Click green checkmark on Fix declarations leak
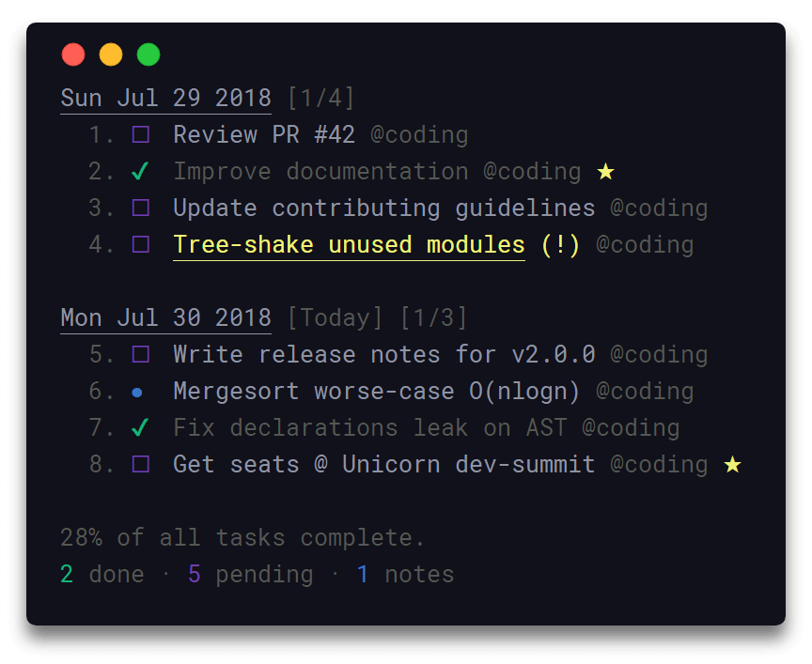The width and height of the screenshot is (812, 664). 140,428
